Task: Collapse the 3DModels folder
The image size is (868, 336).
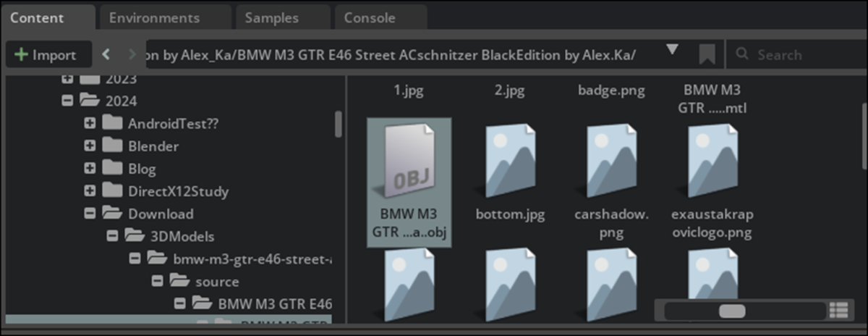Action: click(x=112, y=236)
